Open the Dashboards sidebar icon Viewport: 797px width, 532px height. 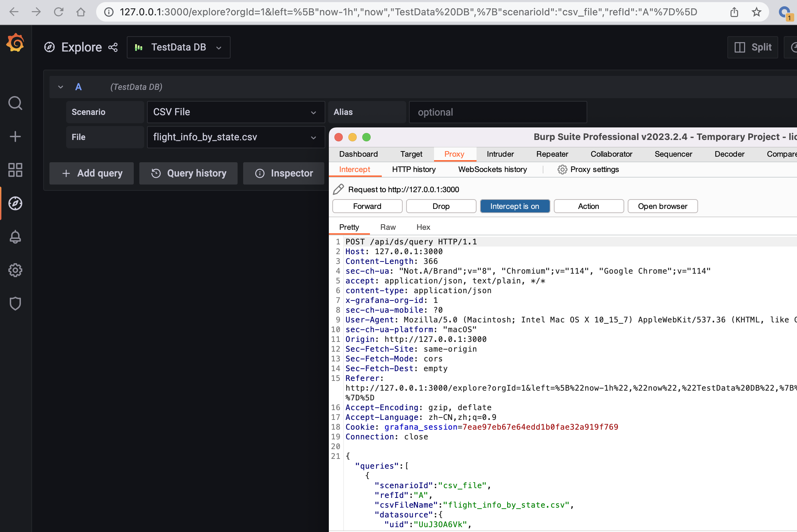15,170
